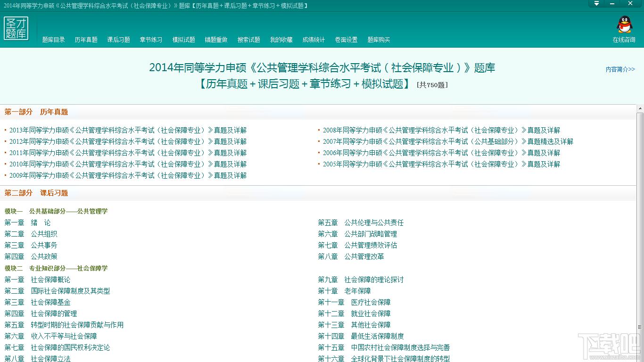The height and width of the screenshot is (362, 644).
Task: Click 模块二 专业知识部分 heading
Action: (56, 268)
